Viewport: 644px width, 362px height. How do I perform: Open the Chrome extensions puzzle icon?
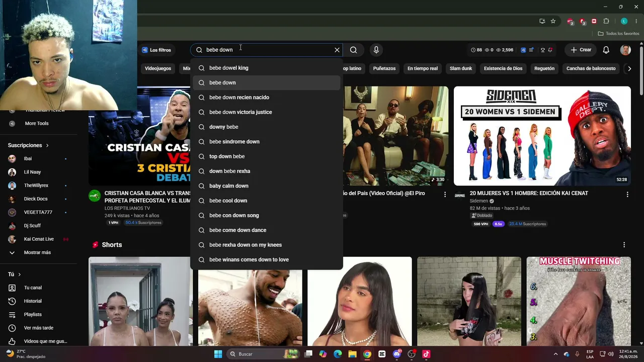606,21
